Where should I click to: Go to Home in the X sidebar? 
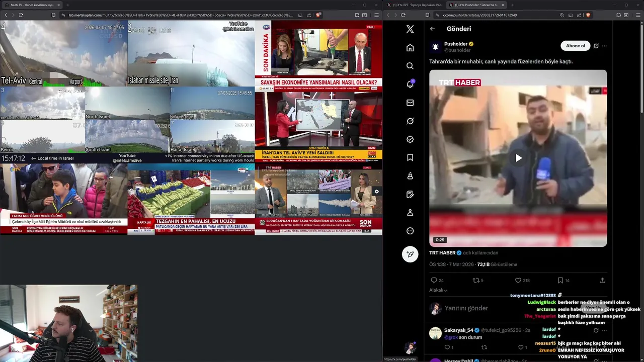(410, 48)
